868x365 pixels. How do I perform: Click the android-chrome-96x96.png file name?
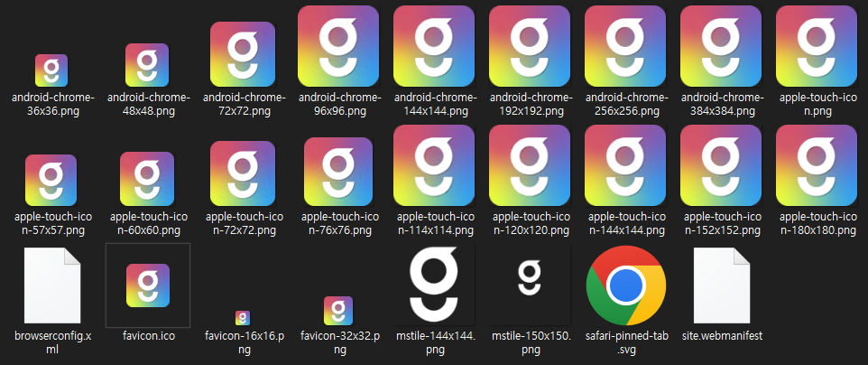(339, 104)
